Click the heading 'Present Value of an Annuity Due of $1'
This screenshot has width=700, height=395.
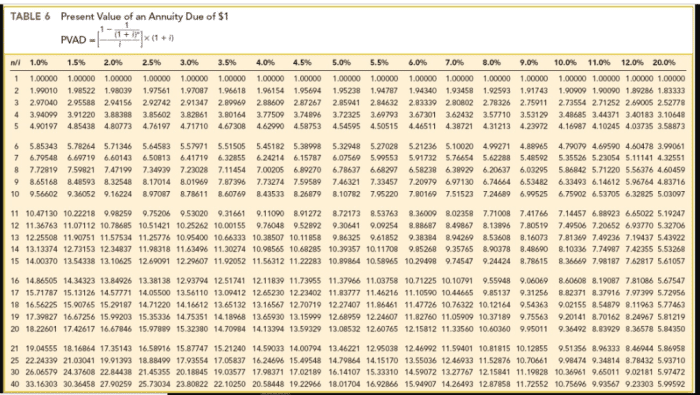pos(145,17)
